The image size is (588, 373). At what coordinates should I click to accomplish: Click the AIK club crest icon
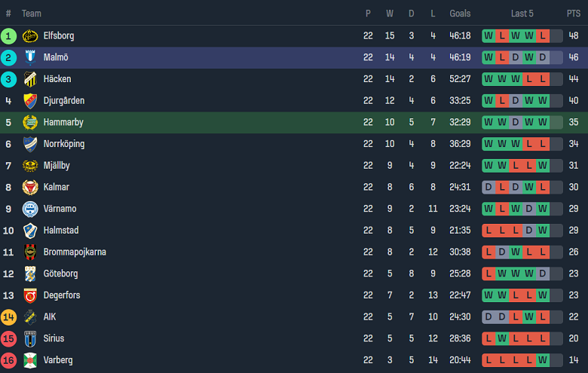point(30,316)
